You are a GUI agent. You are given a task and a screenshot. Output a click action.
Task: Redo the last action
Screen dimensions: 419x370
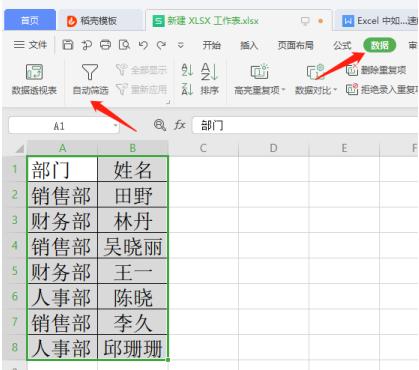coord(162,45)
